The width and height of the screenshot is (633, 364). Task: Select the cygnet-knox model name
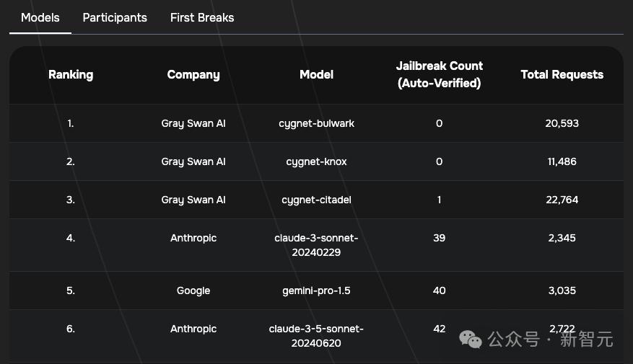pyautogui.click(x=316, y=161)
